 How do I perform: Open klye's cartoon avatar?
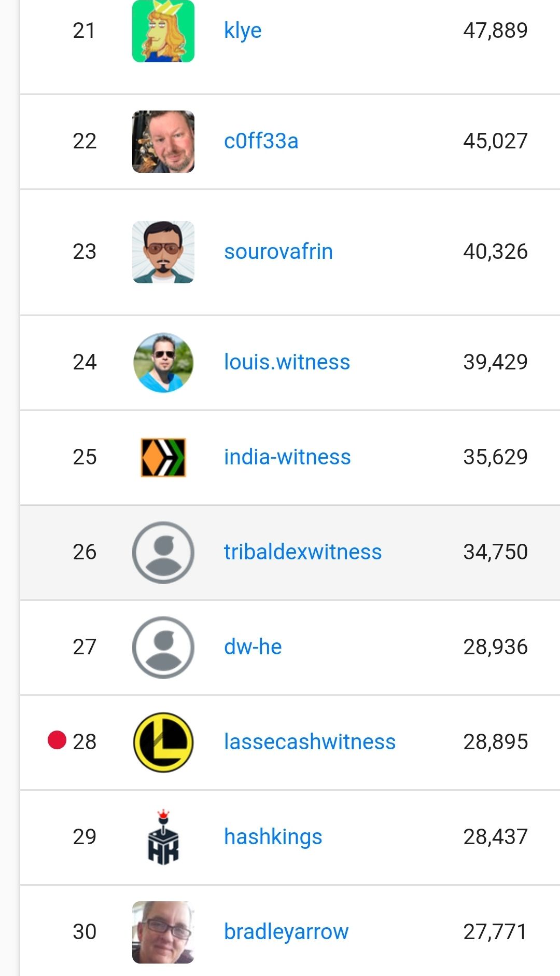(163, 31)
